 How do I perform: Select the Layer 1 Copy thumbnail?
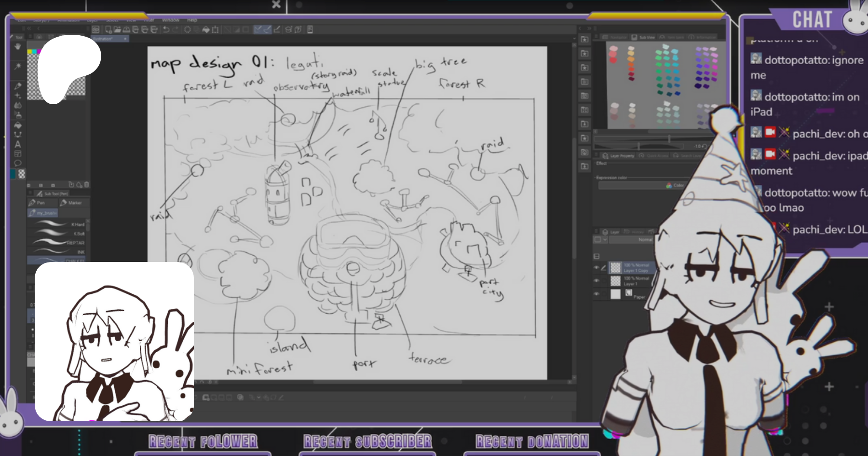tap(616, 267)
